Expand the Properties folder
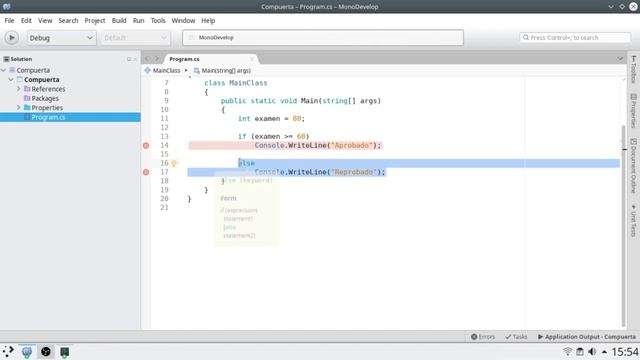 (18, 107)
